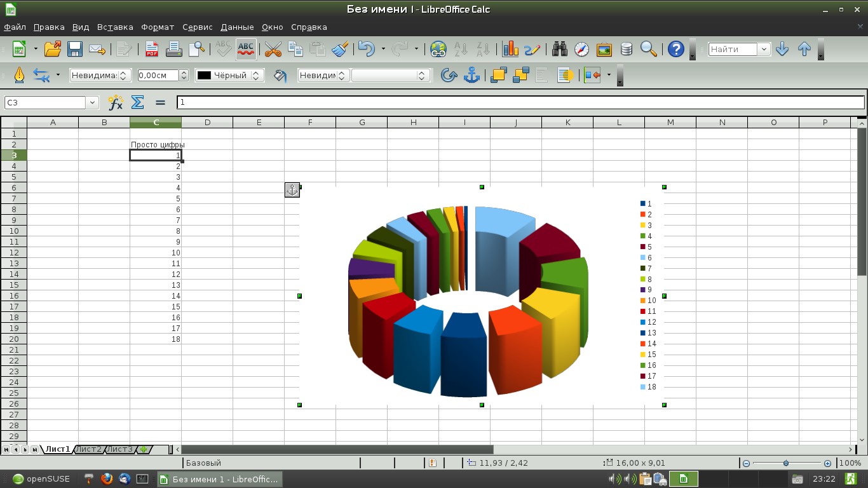Open the Найти search field dropdown
Image resolution: width=868 pixels, height=488 pixels.
pyautogui.click(x=764, y=49)
